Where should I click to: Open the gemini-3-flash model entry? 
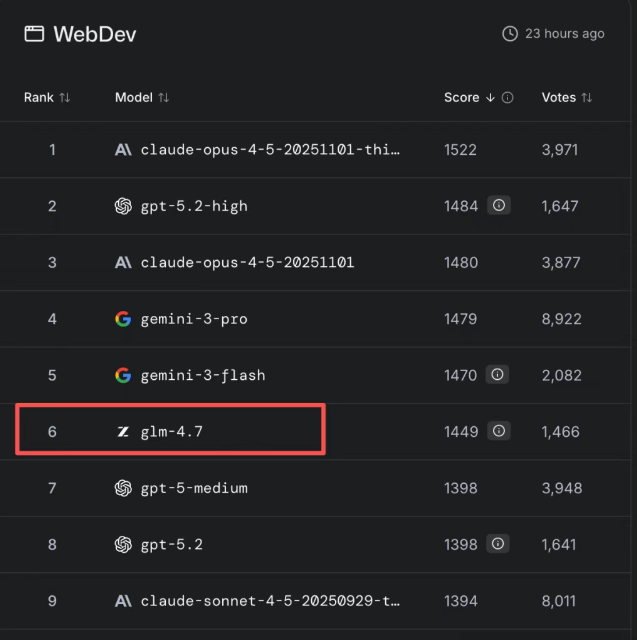click(x=203, y=376)
